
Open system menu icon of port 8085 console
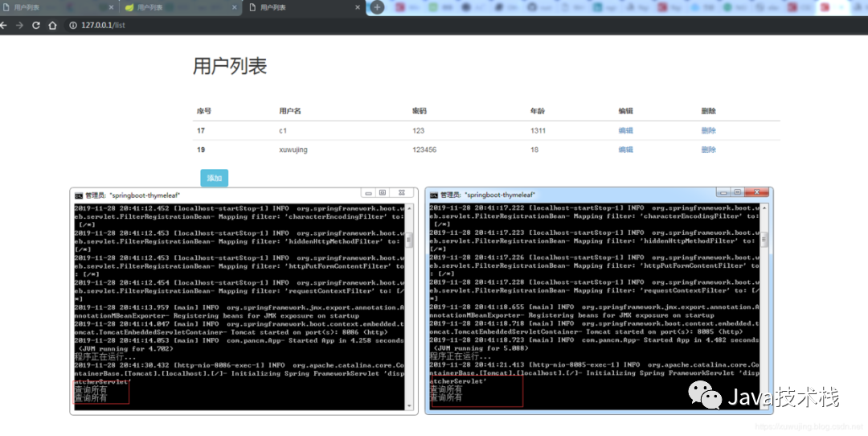click(x=434, y=195)
